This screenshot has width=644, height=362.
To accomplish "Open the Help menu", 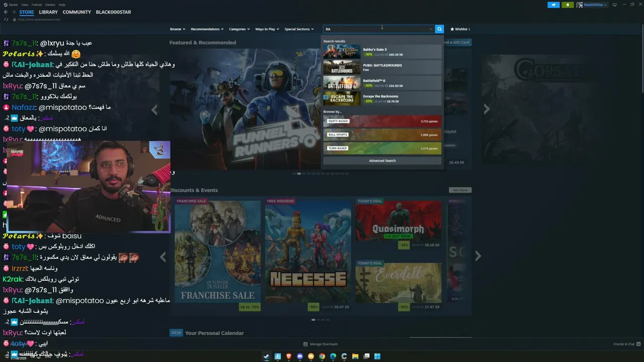I will [62, 5].
